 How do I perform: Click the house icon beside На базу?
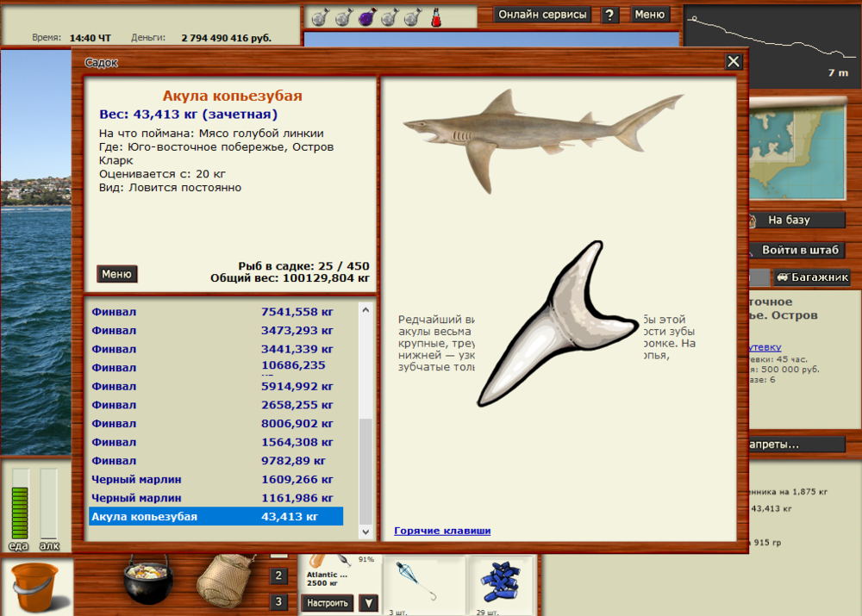click(x=753, y=220)
